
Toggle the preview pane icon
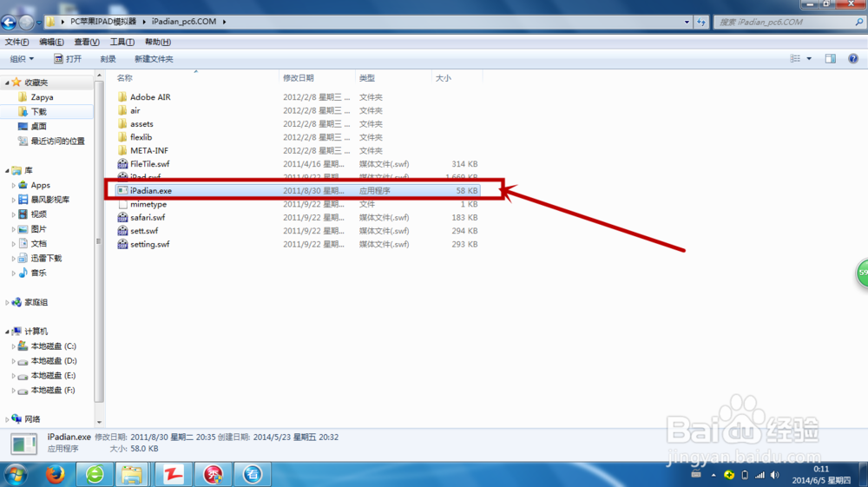831,59
